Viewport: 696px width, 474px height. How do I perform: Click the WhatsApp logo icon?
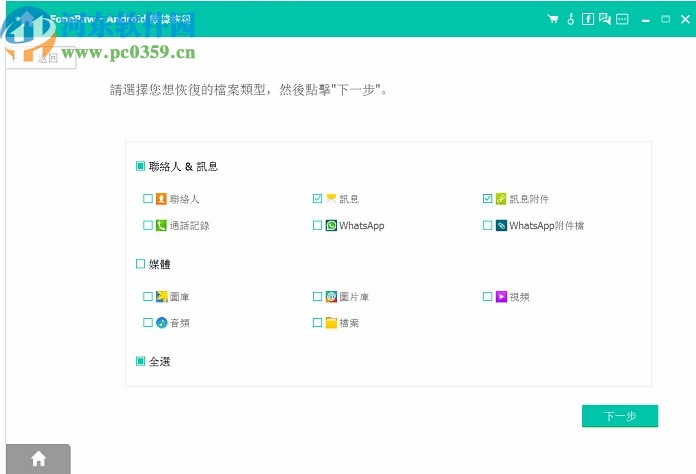coord(331,225)
